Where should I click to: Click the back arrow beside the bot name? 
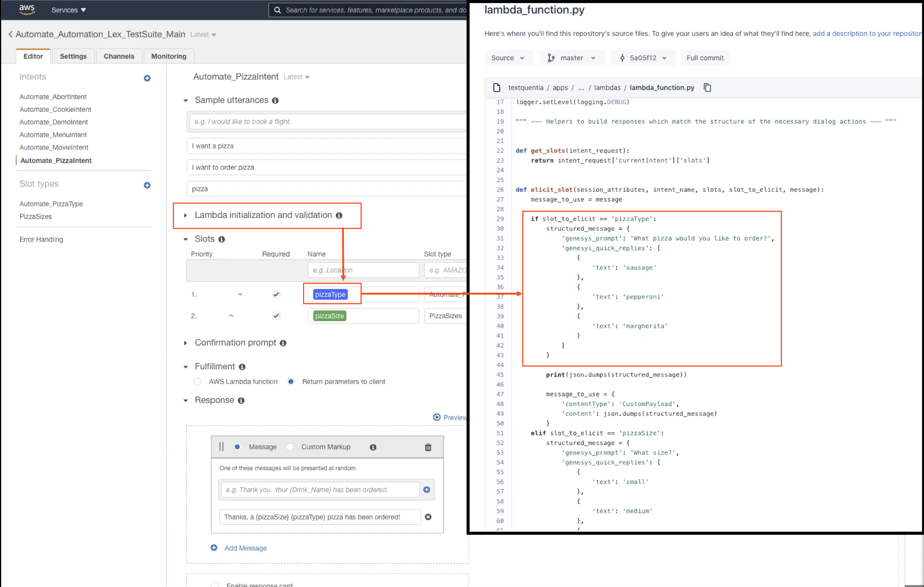[10, 34]
